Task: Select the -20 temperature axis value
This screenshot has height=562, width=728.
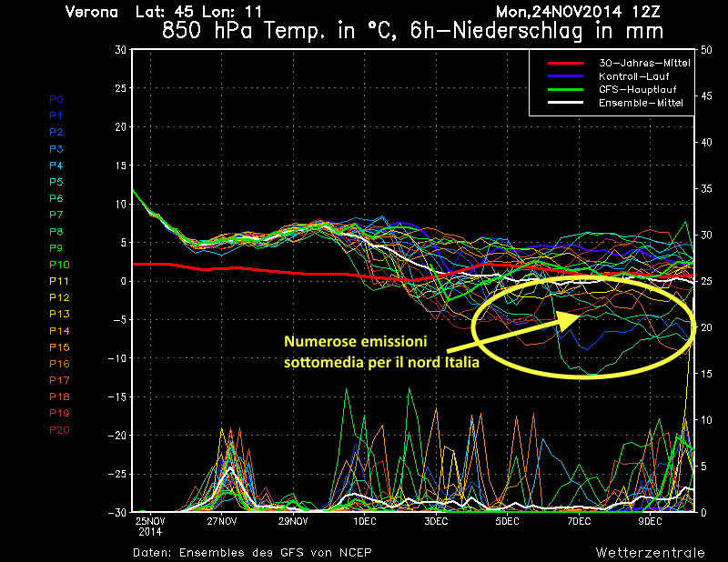Action: (117, 436)
